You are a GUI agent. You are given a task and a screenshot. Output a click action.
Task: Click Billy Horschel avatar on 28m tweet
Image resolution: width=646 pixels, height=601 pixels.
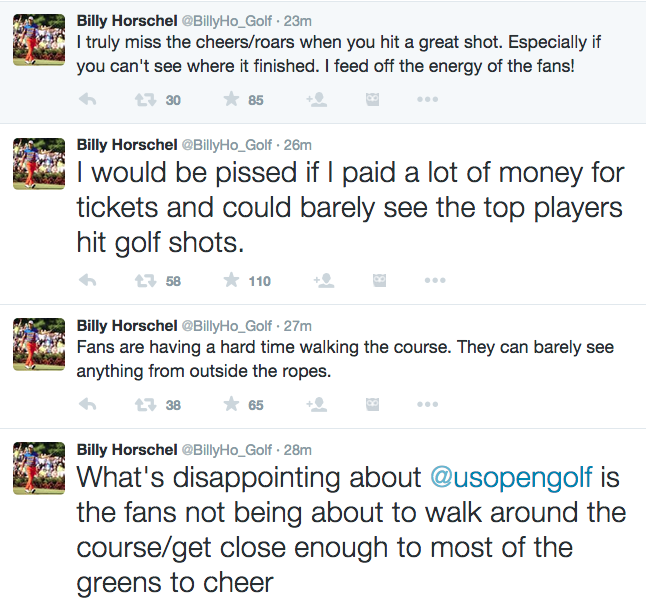[x=38, y=469]
